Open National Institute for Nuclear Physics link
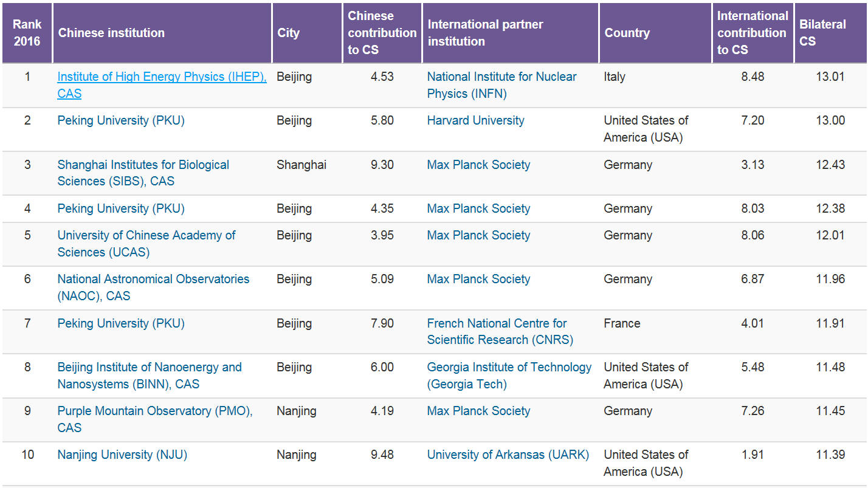Viewport: 868px width, 488px height. (x=501, y=77)
